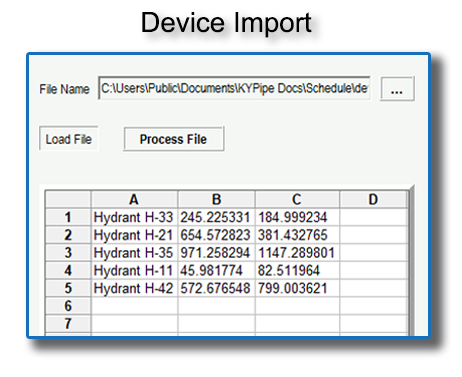Click cell 1147.289801
462x377 pixels.
(297, 253)
